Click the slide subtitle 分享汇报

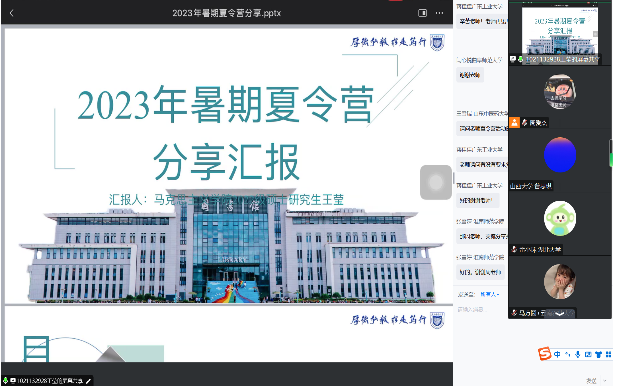point(226,162)
